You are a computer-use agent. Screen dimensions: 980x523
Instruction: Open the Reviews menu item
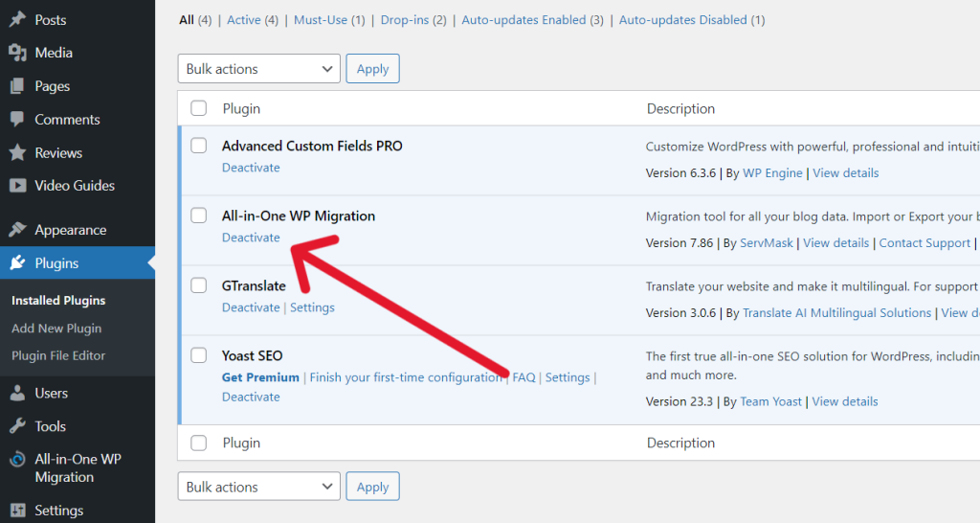click(58, 152)
